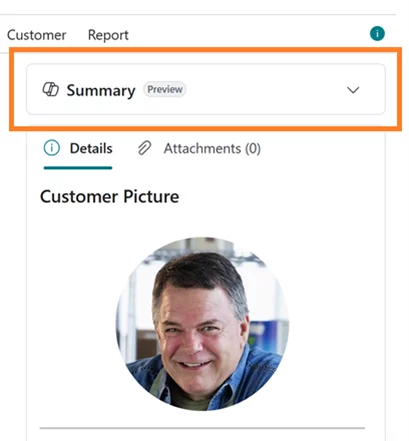Click the circular customer profile photo
This screenshot has height=441, width=409.
tap(202, 324)
